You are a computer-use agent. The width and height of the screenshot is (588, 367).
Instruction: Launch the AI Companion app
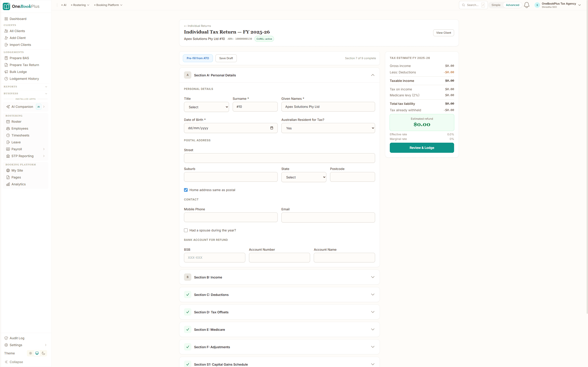(22, 107)
